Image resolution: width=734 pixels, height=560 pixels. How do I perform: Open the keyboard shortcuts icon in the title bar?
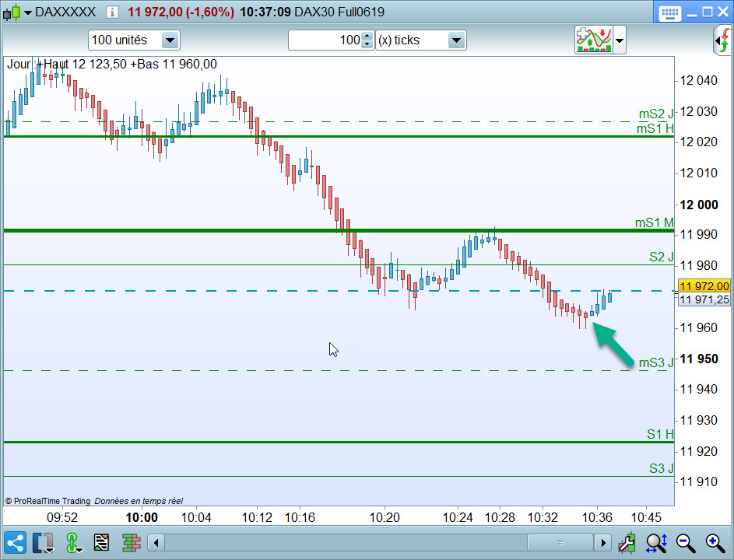669,12
